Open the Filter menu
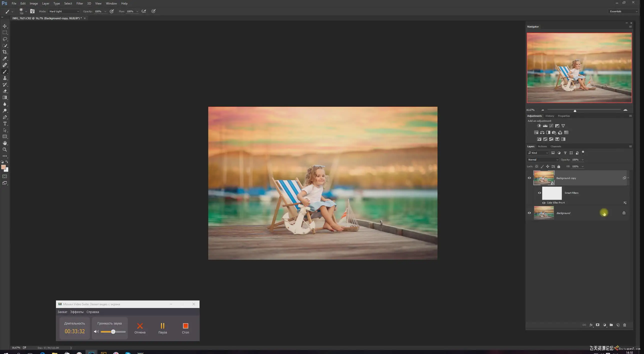This screenshot has width=644, height=354. [x=79, y=3]
